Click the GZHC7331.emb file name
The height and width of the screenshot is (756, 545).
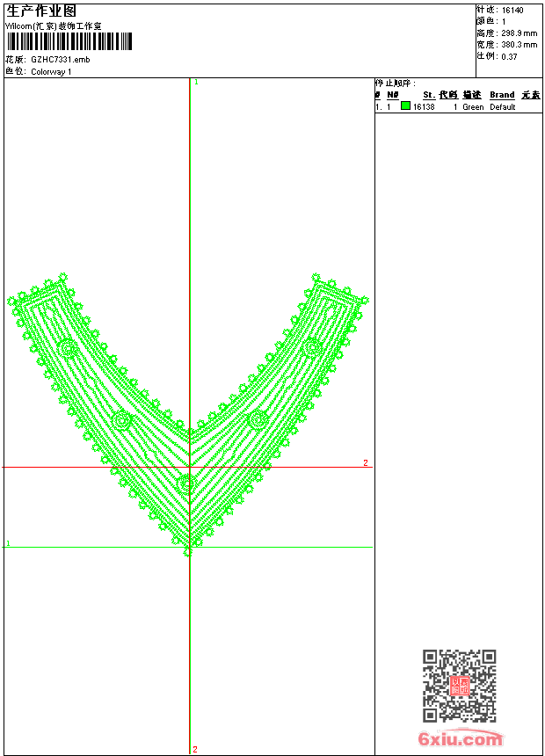(x=60, y=60)
